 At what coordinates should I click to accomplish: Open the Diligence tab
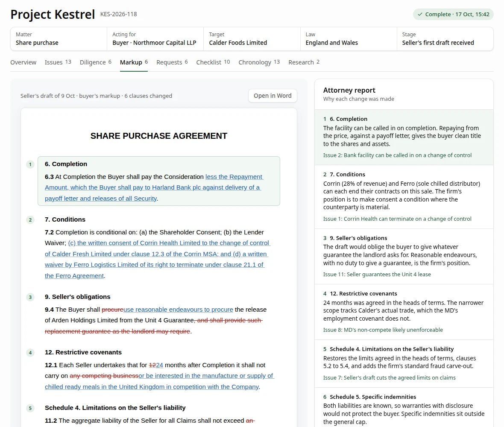pyautogui.click(x=96, y=62)
